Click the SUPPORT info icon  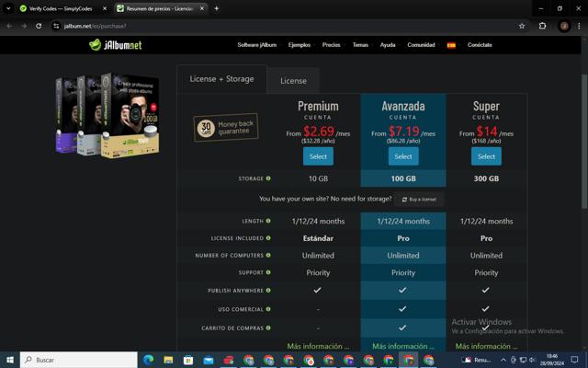(268, 272)
